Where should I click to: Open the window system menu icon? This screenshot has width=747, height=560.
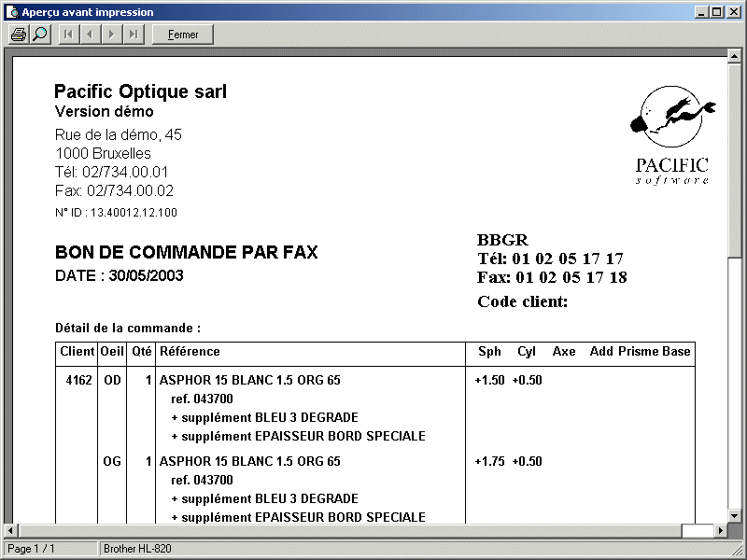(x=11, y=12)
